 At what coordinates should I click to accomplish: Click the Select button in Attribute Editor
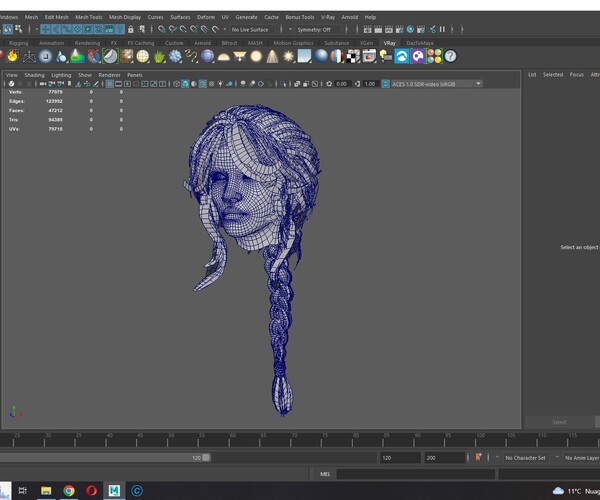pos(559,422)
